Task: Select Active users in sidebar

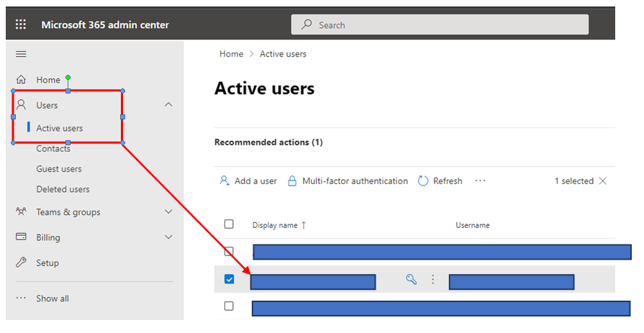Action: tap(60, 128)
